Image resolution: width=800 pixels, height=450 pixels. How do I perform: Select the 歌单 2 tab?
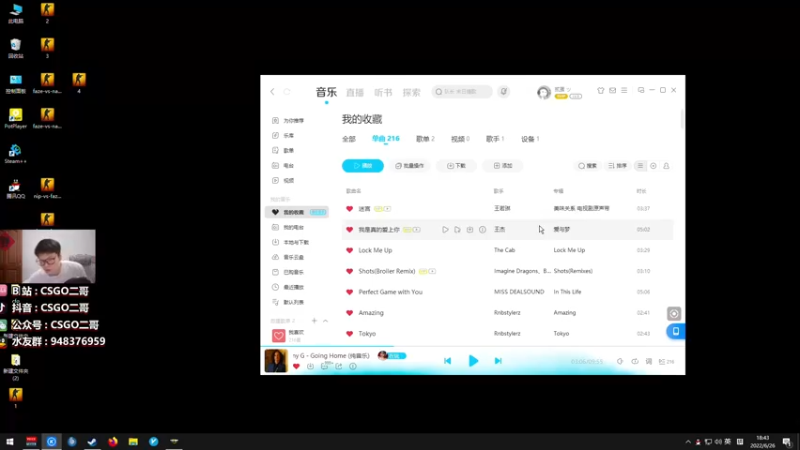(x=425, y=139)
